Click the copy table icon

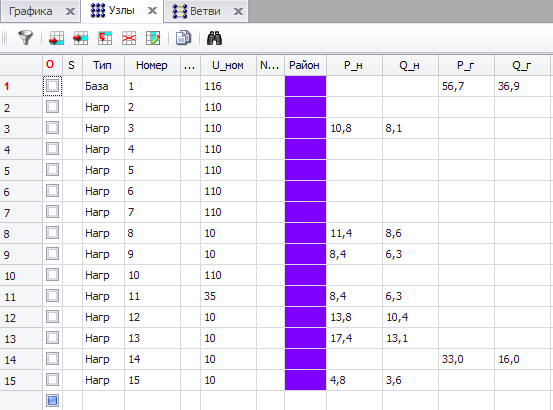click(183, 37)
